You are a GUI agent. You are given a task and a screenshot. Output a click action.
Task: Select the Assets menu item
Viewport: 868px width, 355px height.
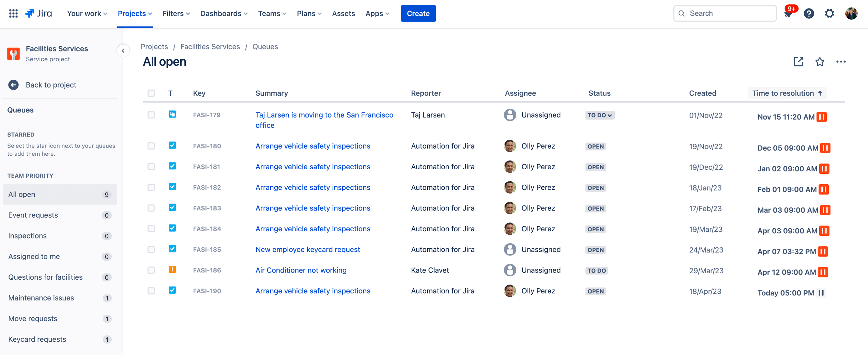pyautogui.click(x=344, y=13)
